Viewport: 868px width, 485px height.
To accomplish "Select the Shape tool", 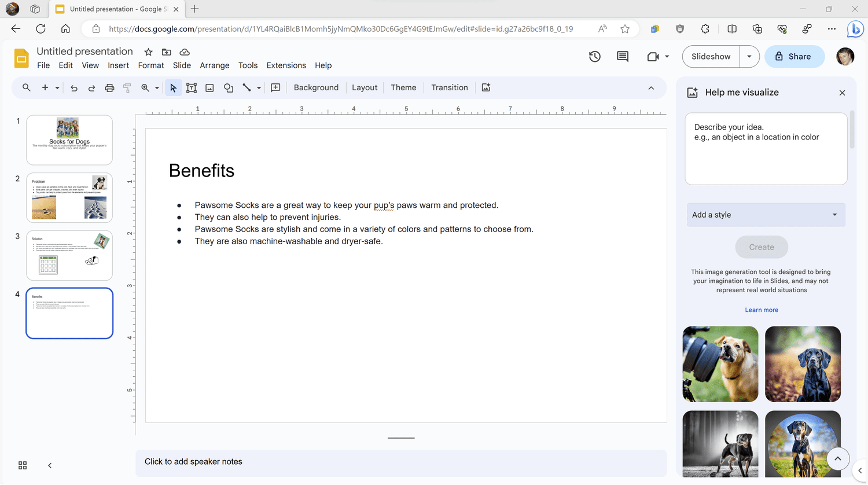I will coord(229,88).
